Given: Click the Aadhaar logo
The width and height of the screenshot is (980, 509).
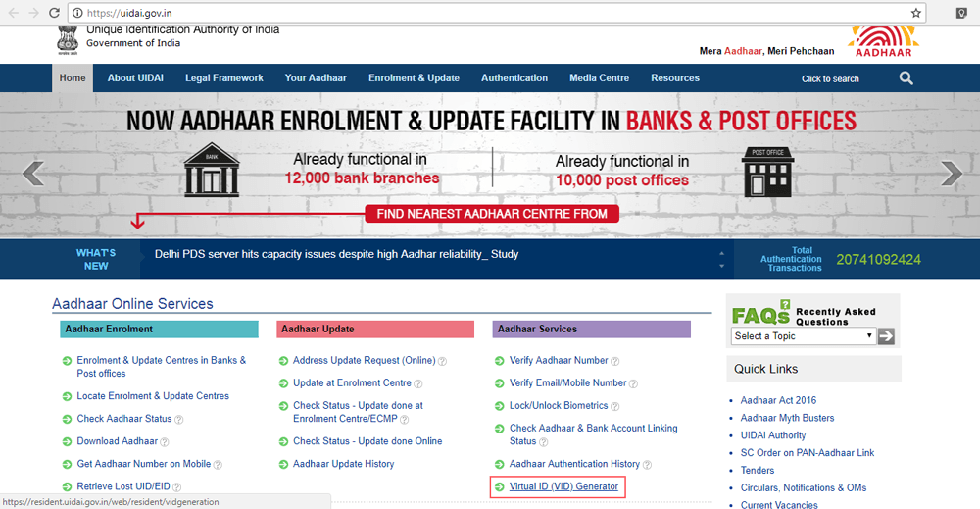Looking at the screenshot, I should click(x=884, y=41).
